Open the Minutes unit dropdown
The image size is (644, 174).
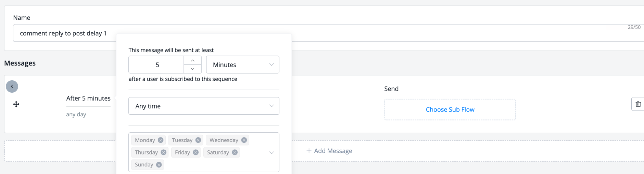[x=242, y=65]
